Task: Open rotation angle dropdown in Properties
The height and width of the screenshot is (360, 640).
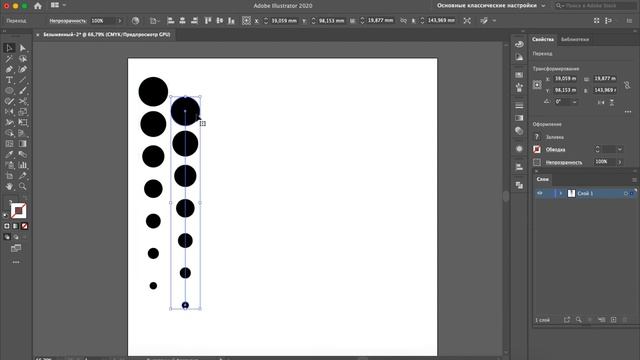Action: point(574,102)
